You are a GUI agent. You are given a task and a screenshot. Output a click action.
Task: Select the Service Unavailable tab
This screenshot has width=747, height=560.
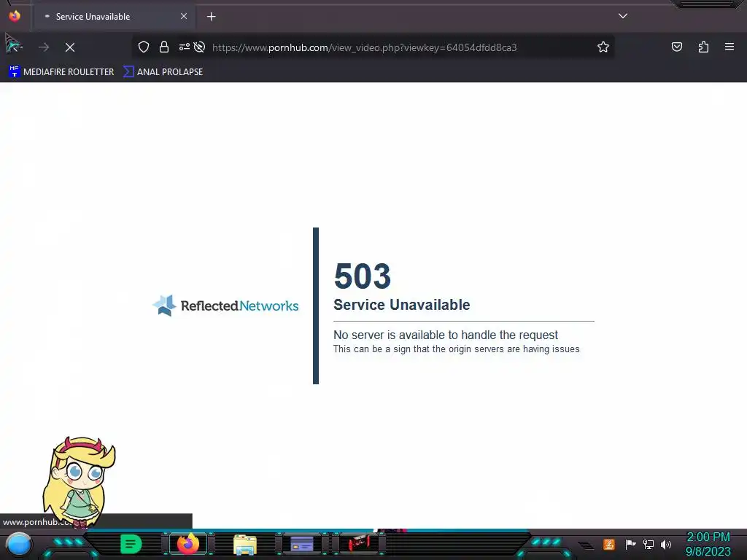click(x=113, y=17)
